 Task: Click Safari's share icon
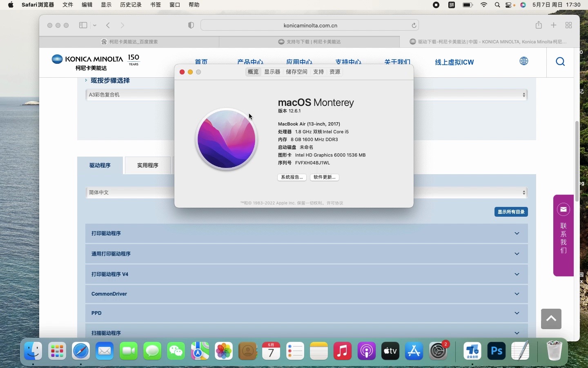pos(539,25)
